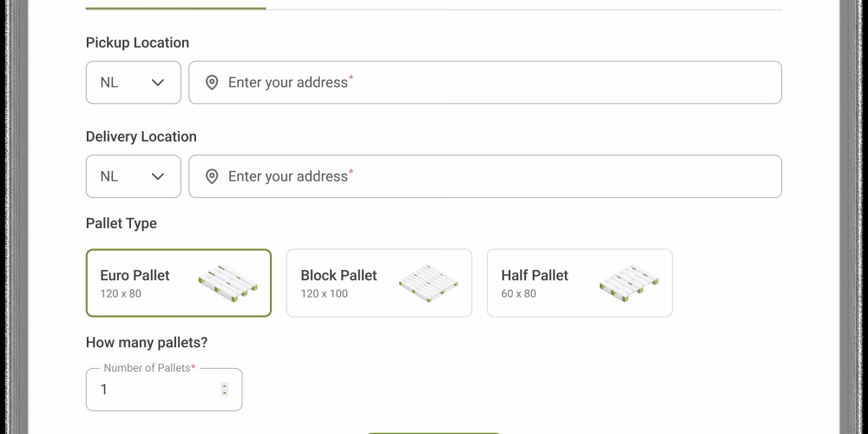Click the How many pallets? heading
The height and width of the screenshot is (434, 868).
147,343
